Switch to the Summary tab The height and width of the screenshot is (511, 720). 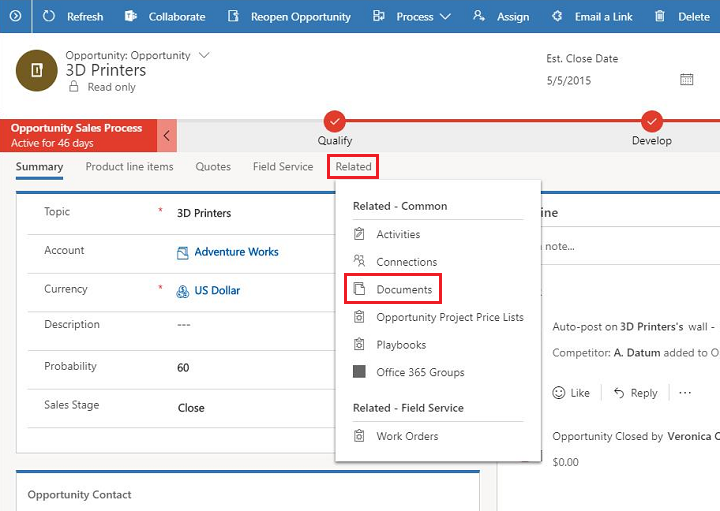tap(39, 167)
